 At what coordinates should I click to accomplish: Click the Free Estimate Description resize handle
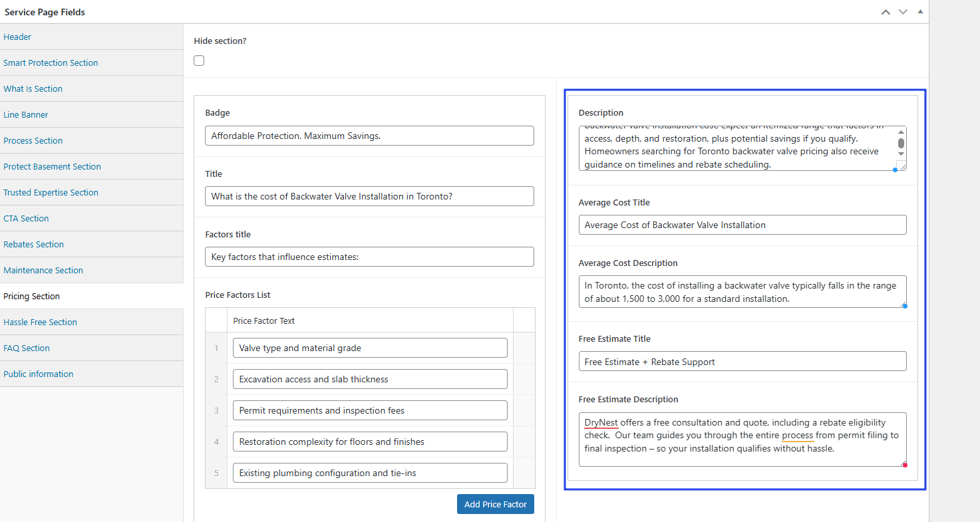903,463
